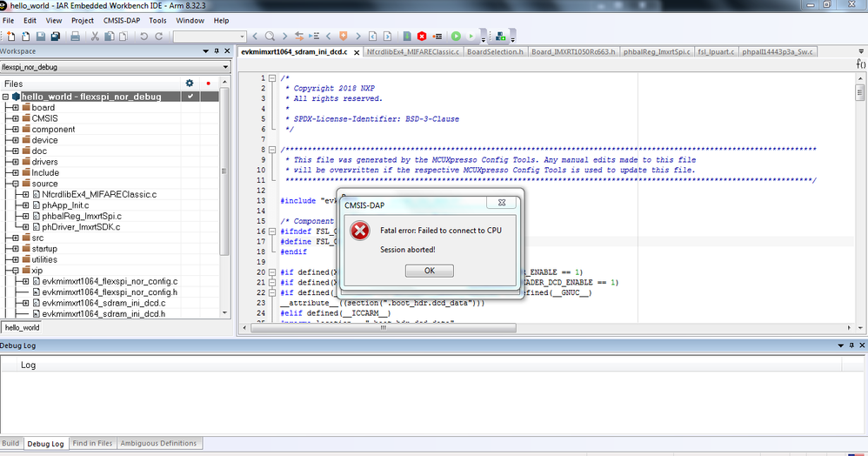The height and width of the screenshot is (456, 868).
Task: Switch to BoardSelection.h editor tab
Action: (495, 51)
